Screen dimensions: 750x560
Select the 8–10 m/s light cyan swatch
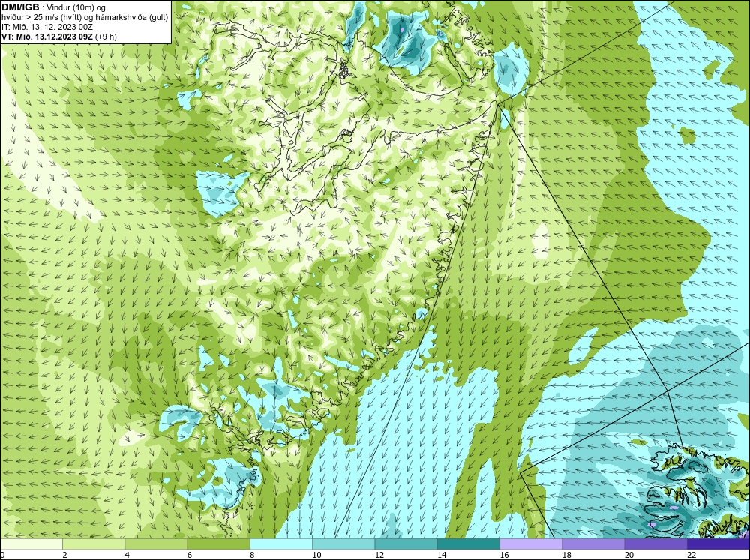(x=281, y=544)
